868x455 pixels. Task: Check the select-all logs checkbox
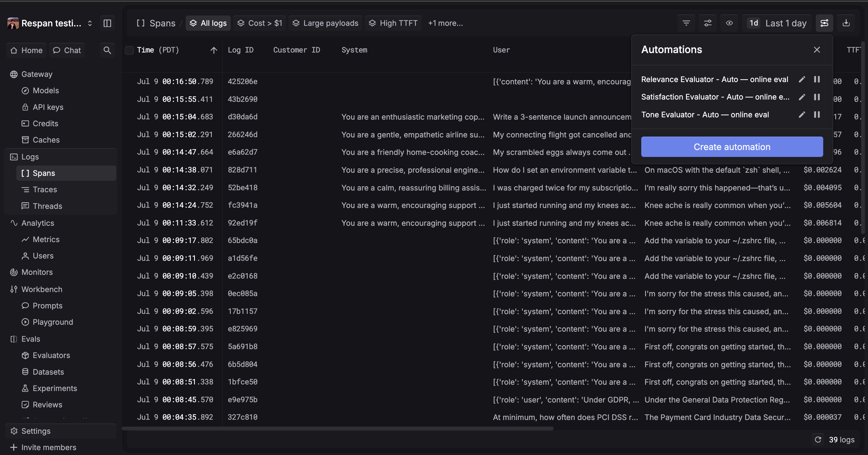click(x=129, y=50)
